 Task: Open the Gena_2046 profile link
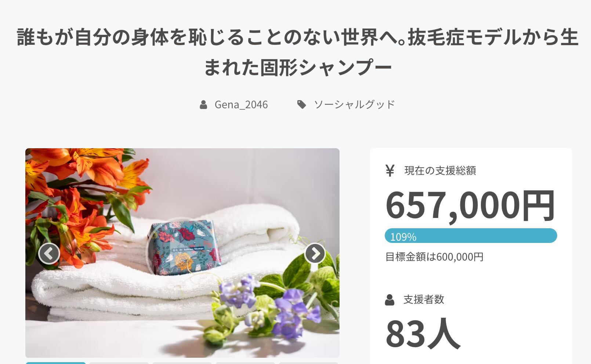(241, 105)
